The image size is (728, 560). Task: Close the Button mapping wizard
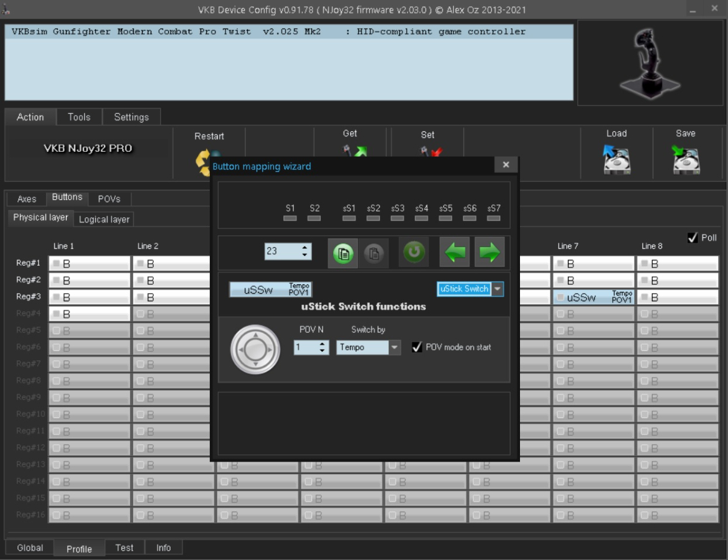[x=506, y=164]
